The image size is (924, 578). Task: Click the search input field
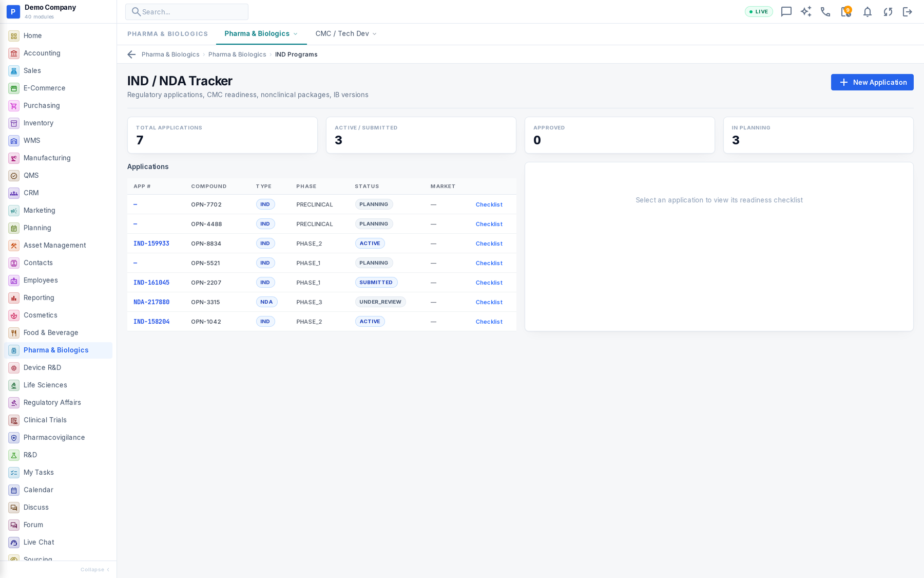[187, 12]
